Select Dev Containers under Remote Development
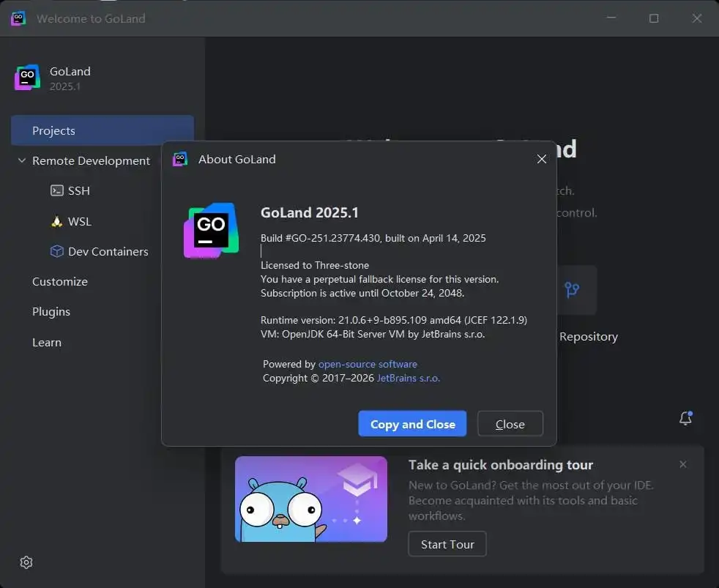The image size is (719, 588). (108, 252)
